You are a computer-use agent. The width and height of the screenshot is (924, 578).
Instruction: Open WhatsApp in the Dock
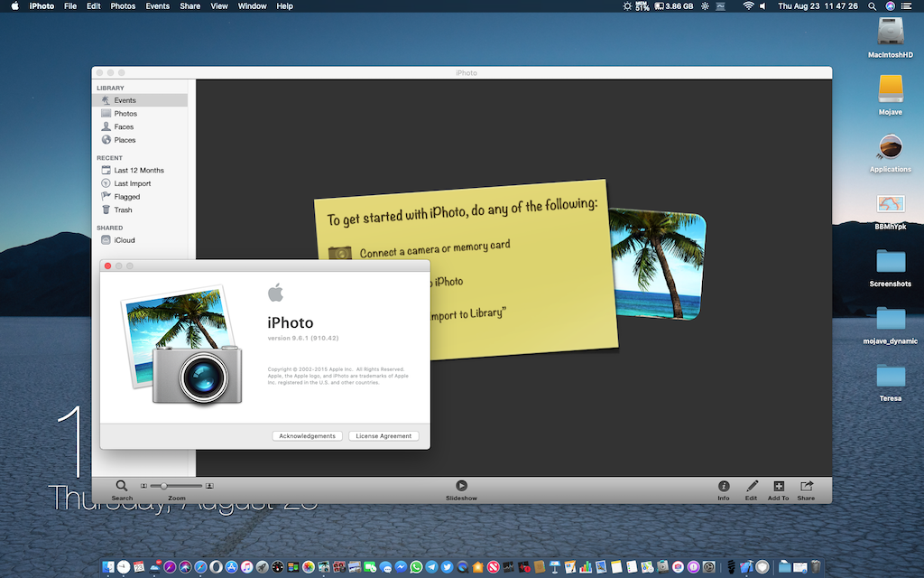tap(416, 567)
